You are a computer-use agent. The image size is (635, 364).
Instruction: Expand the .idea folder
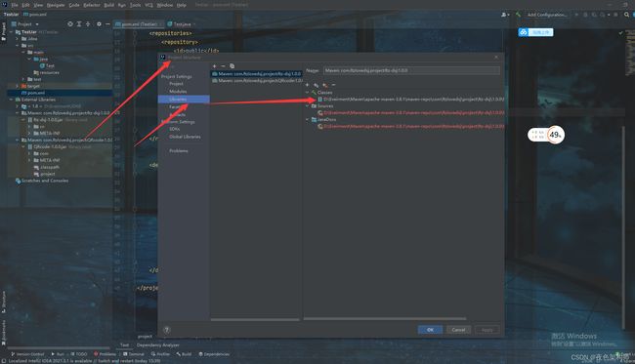tap(17, 39)
